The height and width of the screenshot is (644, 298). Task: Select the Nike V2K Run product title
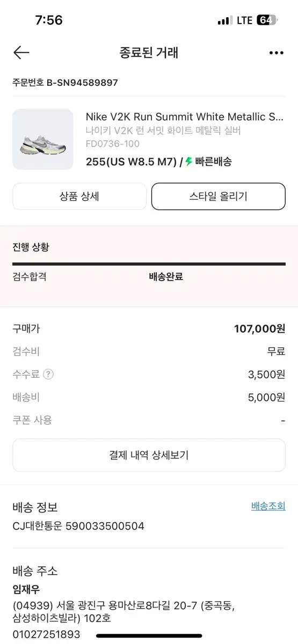[x=185, y=117]
